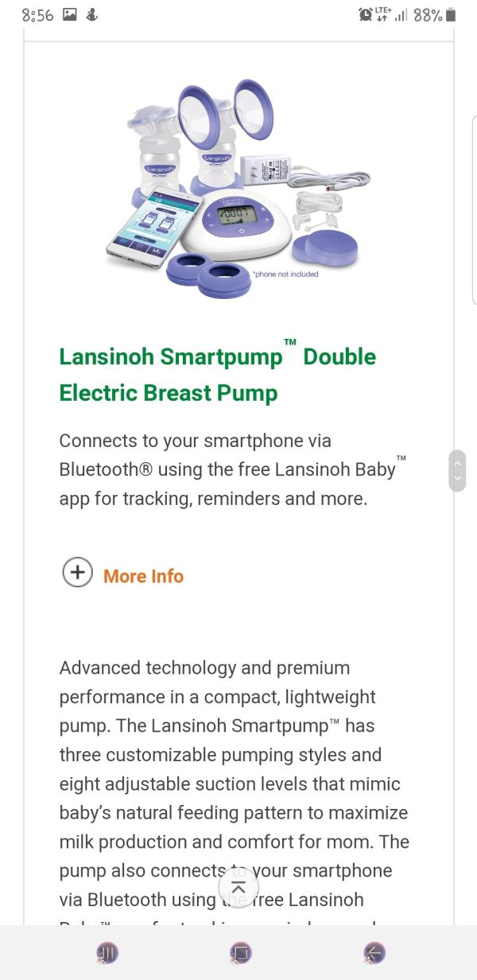The image size is (477, 980).
Task: Tap the alarm clock status icon
Action: (366, 14)
